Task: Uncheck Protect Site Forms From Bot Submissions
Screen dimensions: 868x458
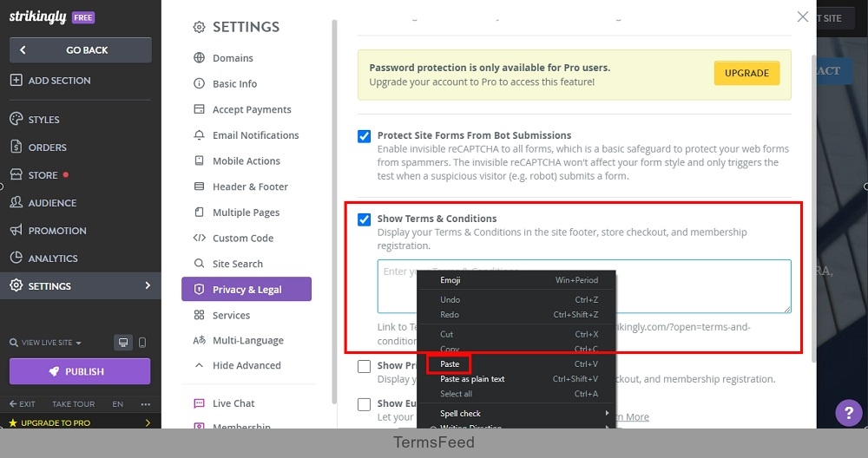Action: (x=364, y=136)
